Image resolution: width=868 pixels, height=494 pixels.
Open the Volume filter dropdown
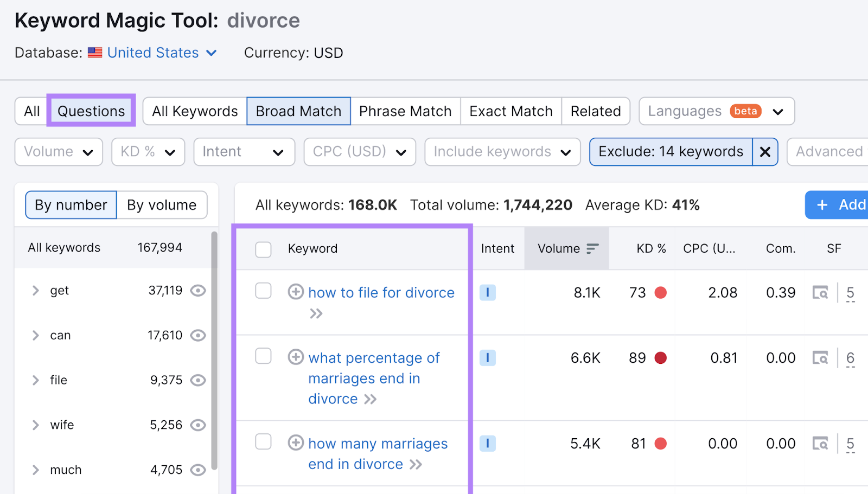[59, 152]
